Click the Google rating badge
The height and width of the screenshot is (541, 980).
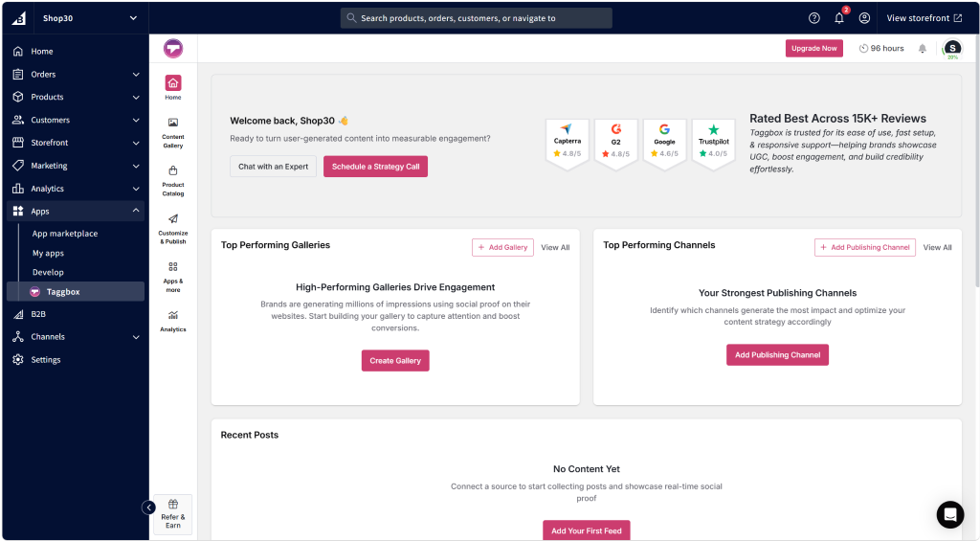664,144
